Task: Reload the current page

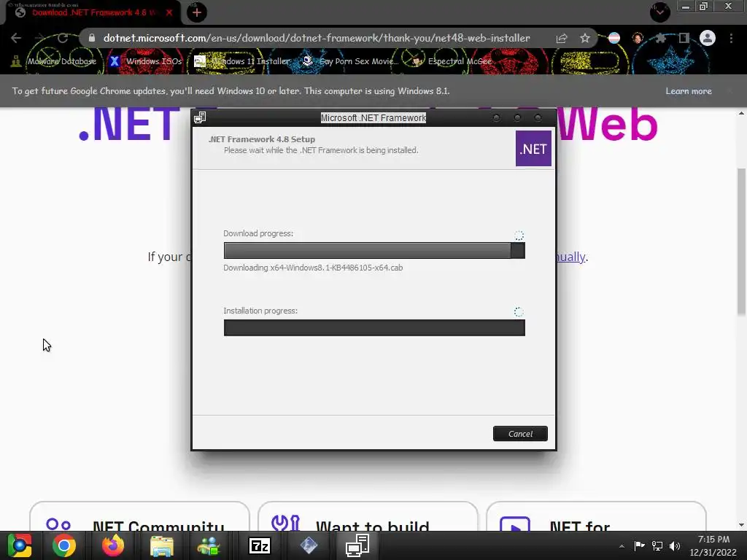Action: [63, 38]
